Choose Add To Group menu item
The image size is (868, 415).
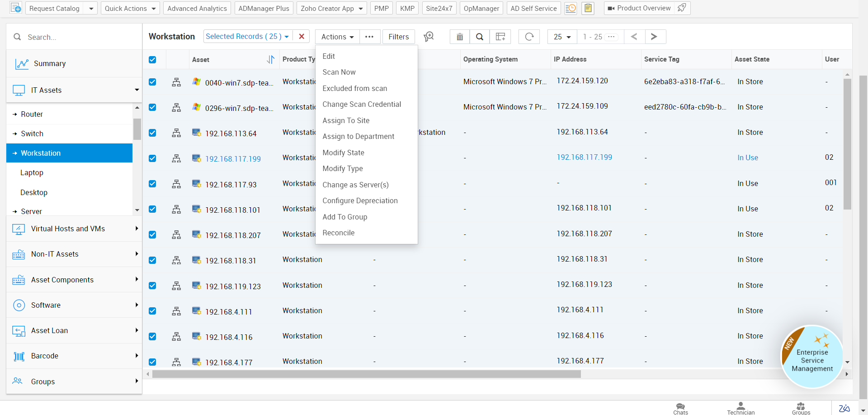tap(344, 217)
